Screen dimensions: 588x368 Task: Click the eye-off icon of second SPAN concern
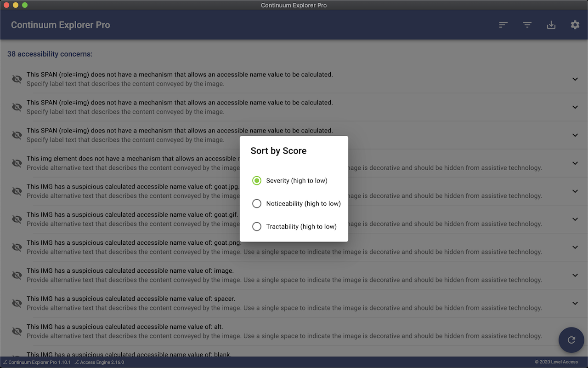17,107
